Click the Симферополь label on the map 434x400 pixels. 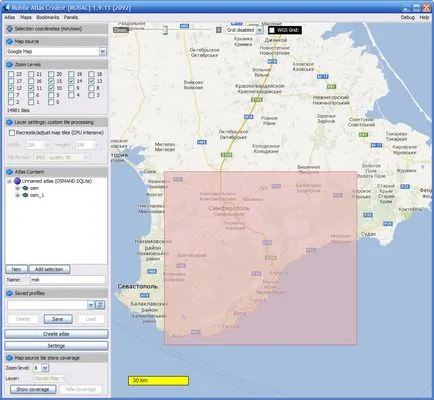tap(229, 208)
